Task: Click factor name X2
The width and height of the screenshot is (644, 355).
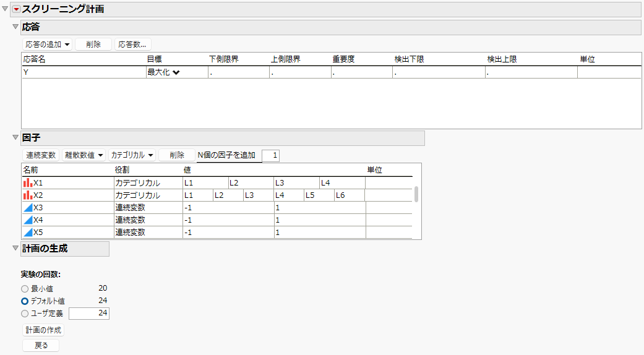Action: click(38, 195)
